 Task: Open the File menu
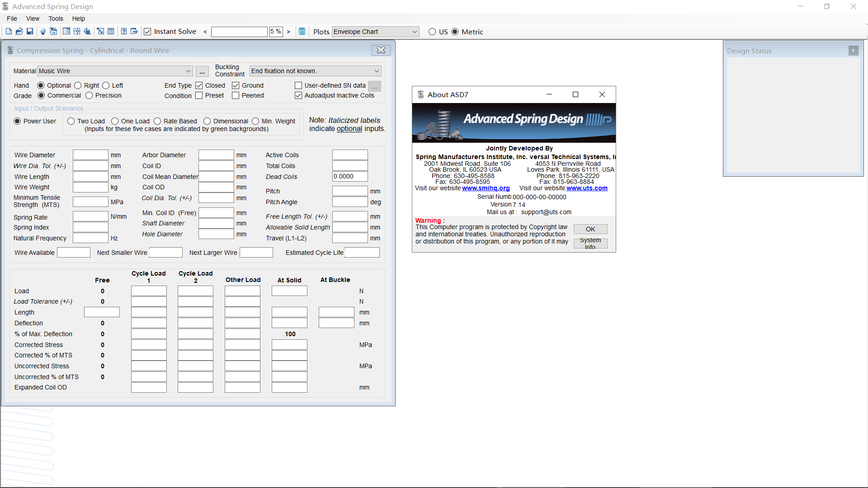[12, 19]
